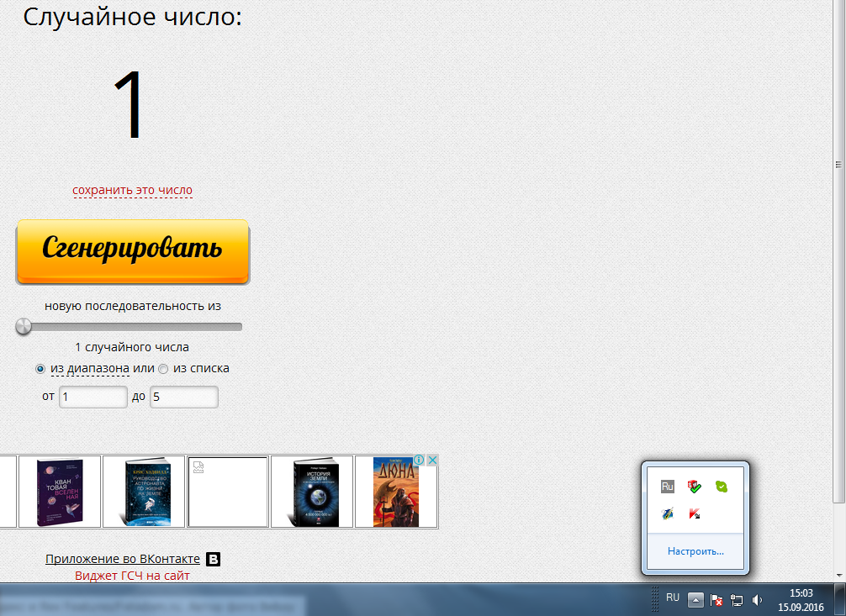Open 'Виджет ГСЧ на сайт' link
Image resolution: width=846 pixels, height=616 pixels.
click(132, 576)
